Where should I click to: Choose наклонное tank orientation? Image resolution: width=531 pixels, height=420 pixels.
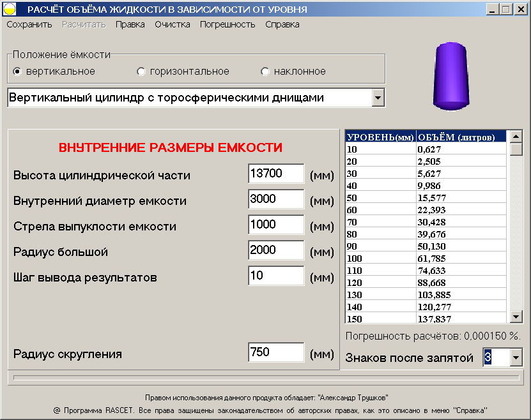(265, 70)
